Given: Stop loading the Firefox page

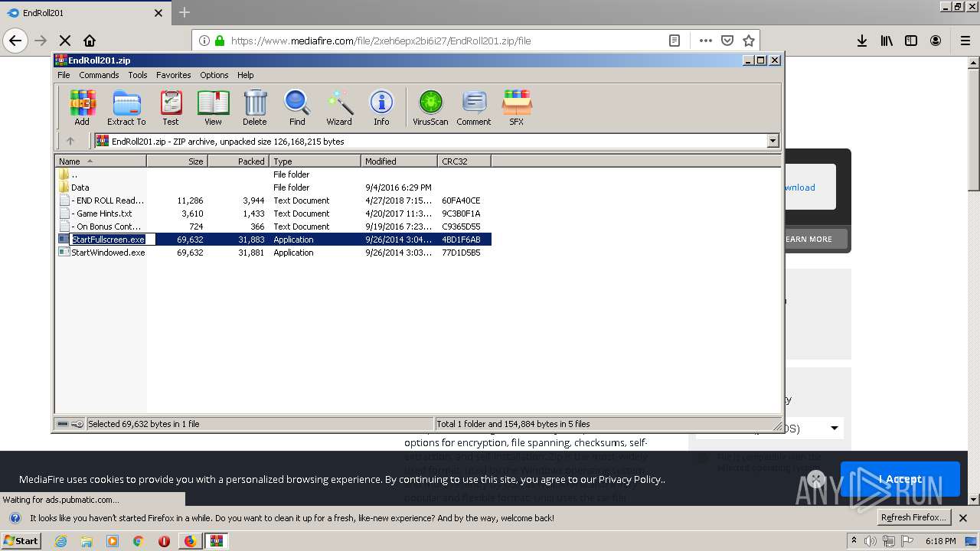Looking at the screenshot, I should tap(65, 41).
